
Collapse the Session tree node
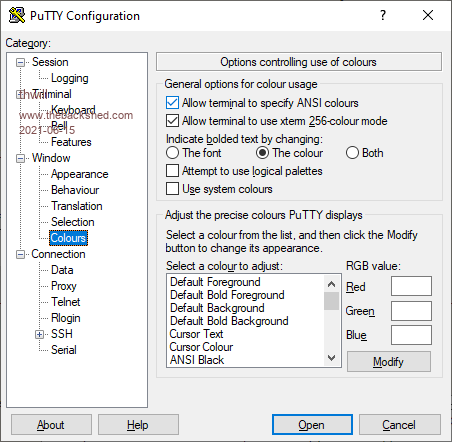(x=20, y=62)
